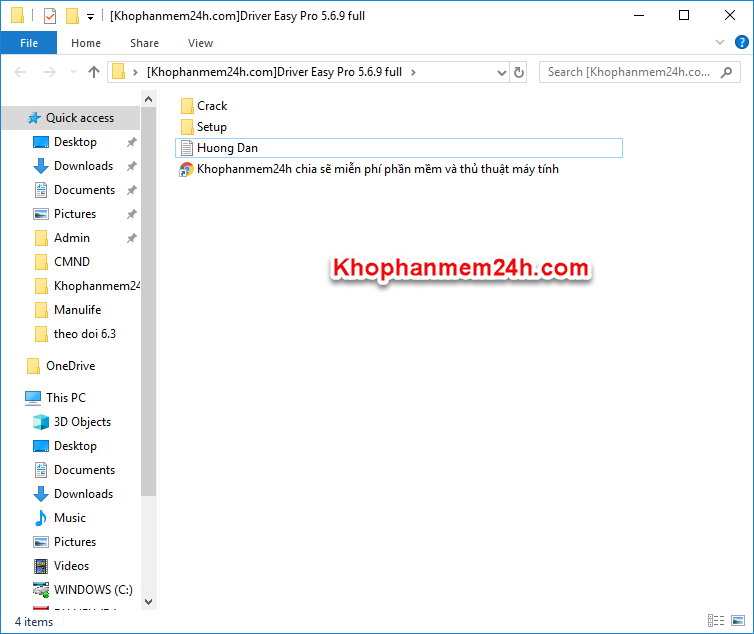Expand the ribbon using the chevron

pos(720,43)
